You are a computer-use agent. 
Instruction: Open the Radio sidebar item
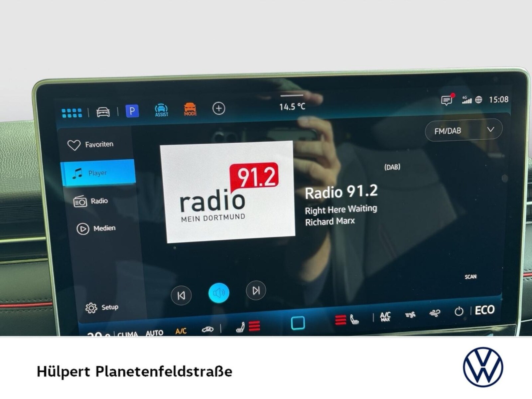91,201
